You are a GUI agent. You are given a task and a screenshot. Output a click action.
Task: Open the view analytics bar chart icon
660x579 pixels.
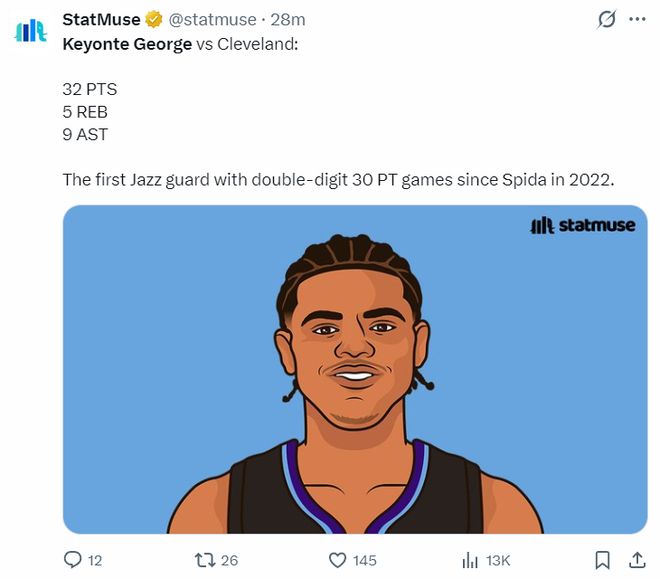[470, 560]
